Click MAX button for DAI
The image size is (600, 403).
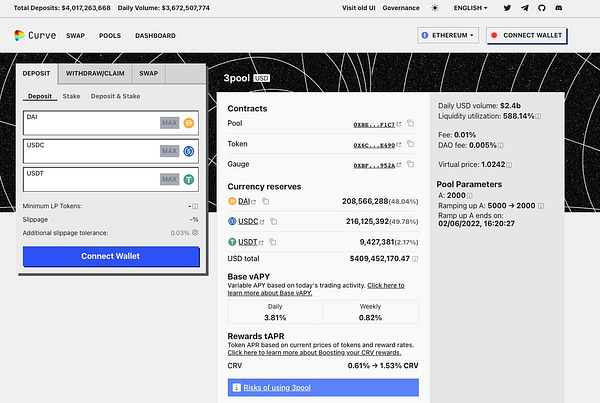click(170, 123)
